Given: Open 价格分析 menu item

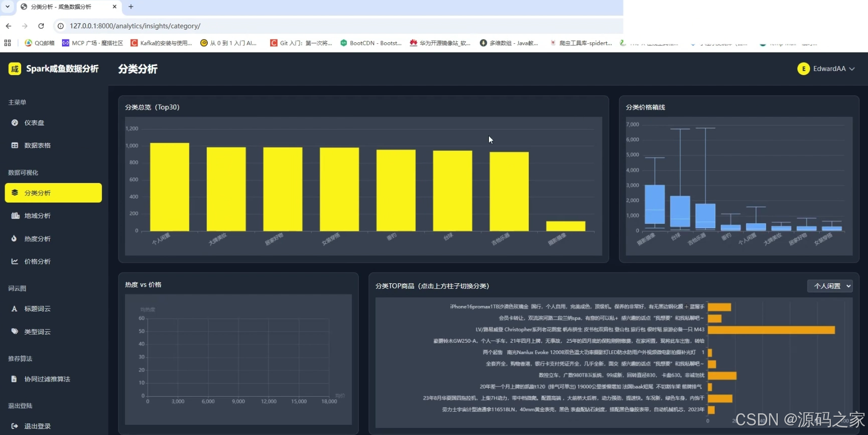Looking at the screenshot, I should point(53,261).
